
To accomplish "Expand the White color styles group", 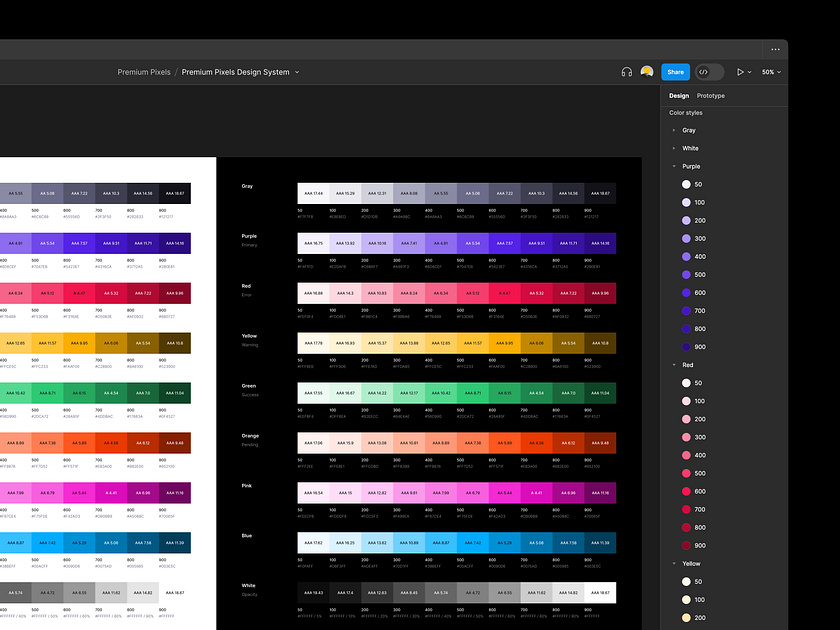I will pos(674,148).
